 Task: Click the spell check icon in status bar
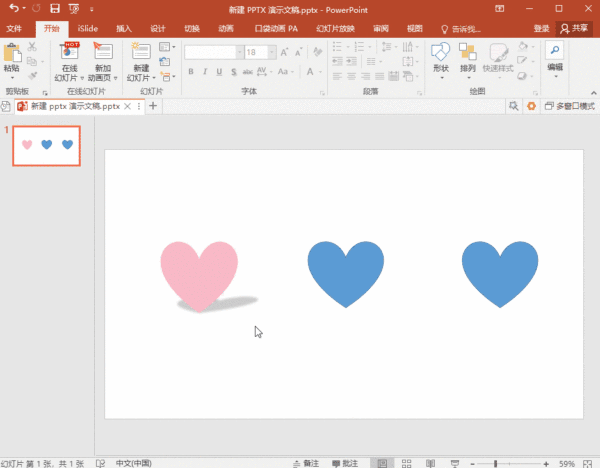tap(100, 463)
